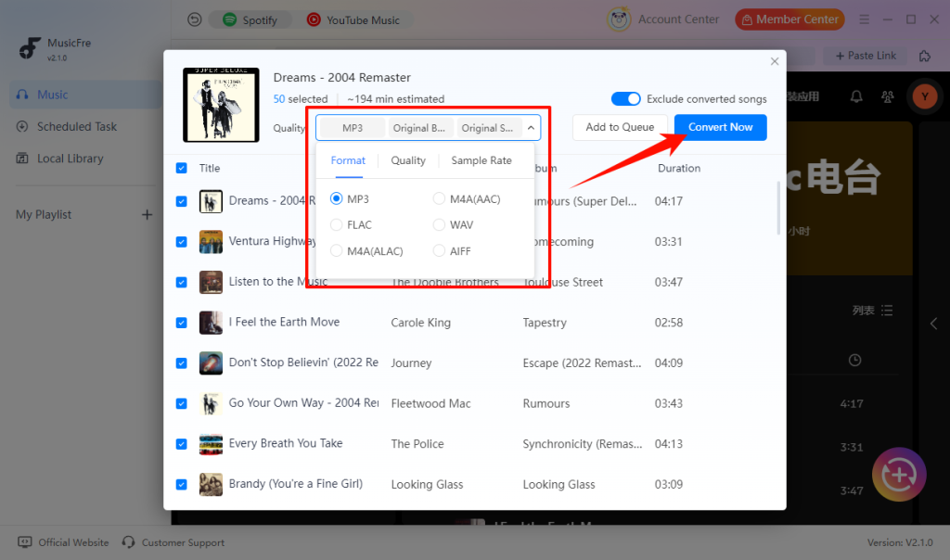Image resolution: width=950 pixels, height=560 pixels.
Task: Uncheck Every Breath You Take checkbox
Action: [181, 444]
